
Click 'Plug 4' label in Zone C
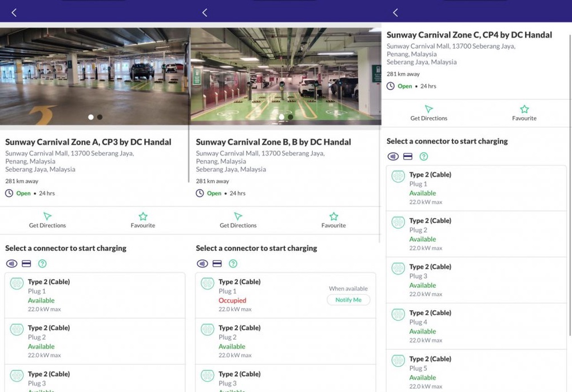[418, 322]
